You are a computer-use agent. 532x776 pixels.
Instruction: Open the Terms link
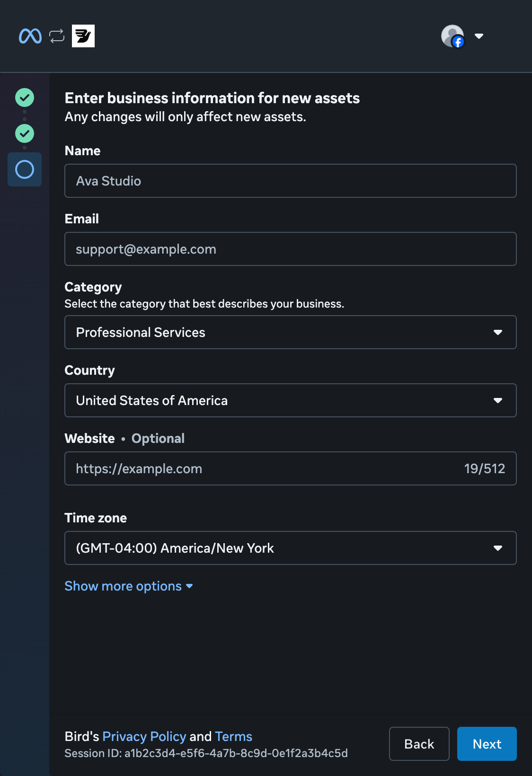pos(233,736)
